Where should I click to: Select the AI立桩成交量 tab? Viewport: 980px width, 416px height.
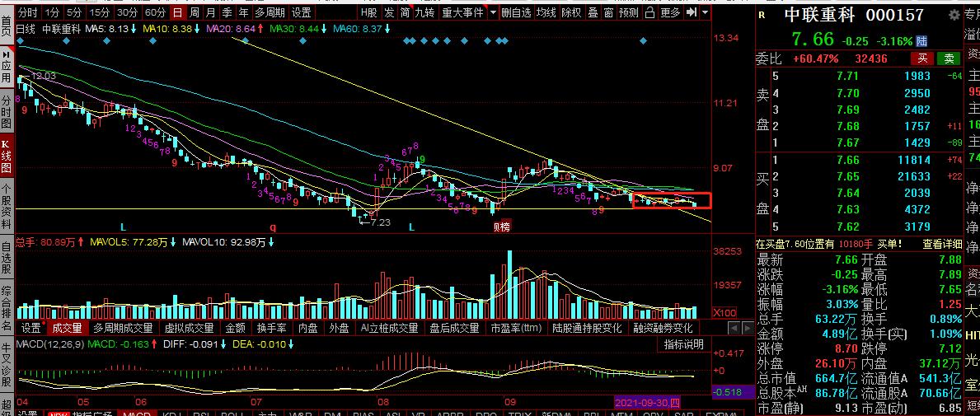(389, 327)
